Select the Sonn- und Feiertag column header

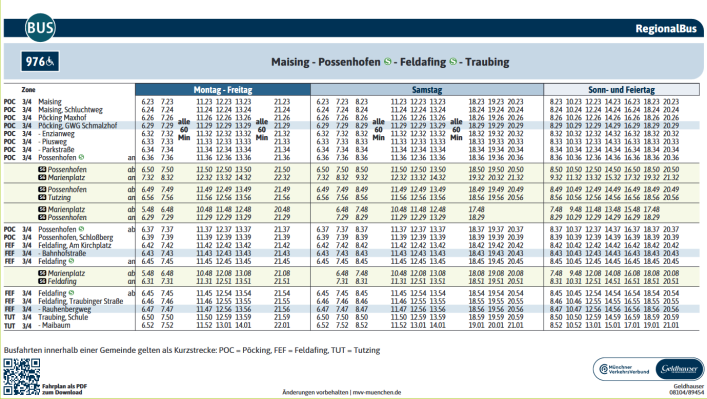(x=621, y=89)
